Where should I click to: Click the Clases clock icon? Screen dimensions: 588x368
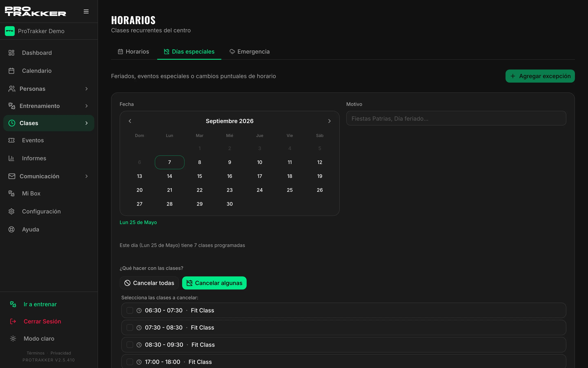12,123
